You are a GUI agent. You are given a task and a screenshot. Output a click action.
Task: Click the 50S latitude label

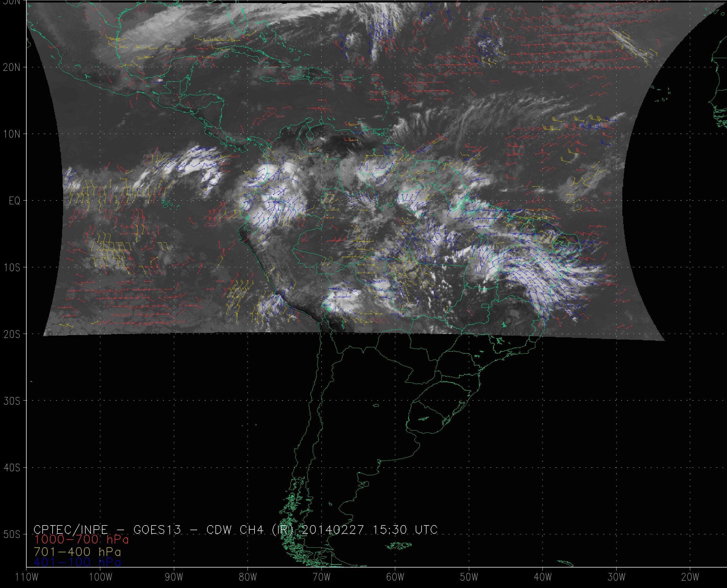coord(12,535)
